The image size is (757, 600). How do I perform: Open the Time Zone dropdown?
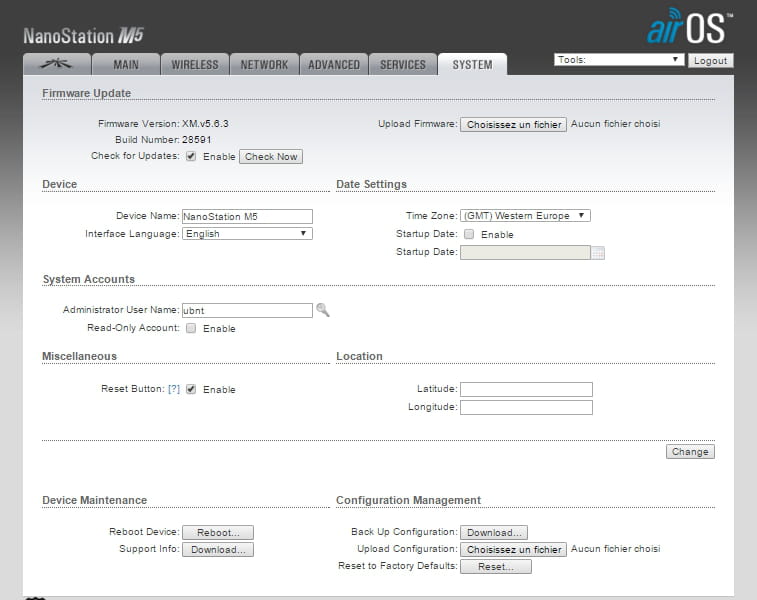point(525,215)
